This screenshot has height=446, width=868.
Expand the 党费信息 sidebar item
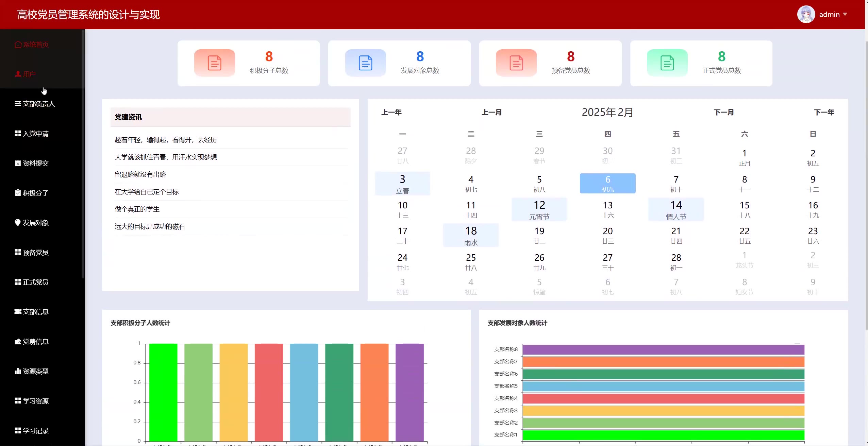point(35,342)
